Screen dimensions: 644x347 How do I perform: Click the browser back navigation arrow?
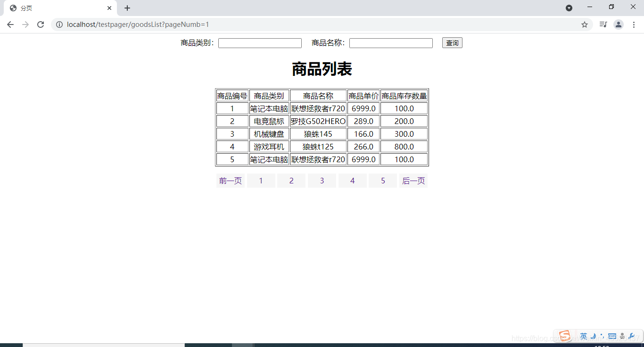pyautogui.click(x=10, y=25)
